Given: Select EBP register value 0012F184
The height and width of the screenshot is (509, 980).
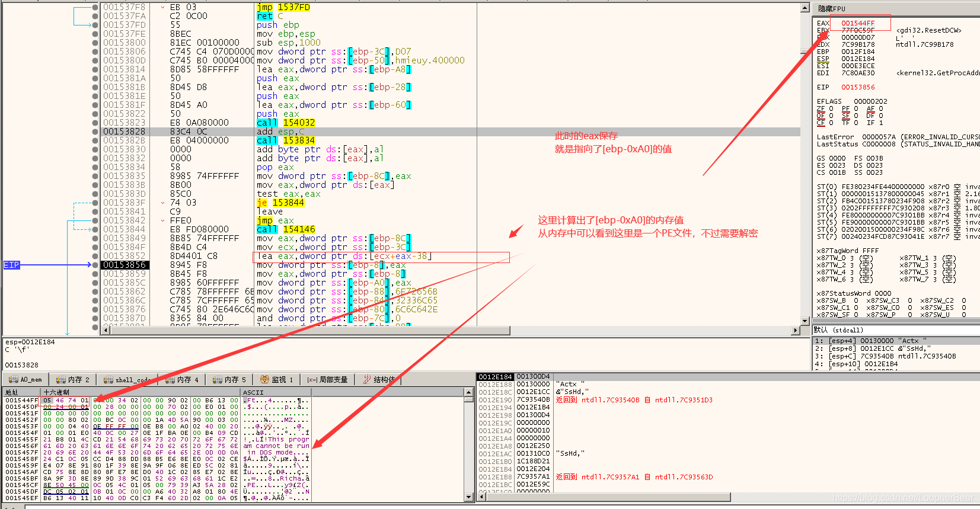Looking at the screenshot, I should pyautogui.click(x=858, y=52).
